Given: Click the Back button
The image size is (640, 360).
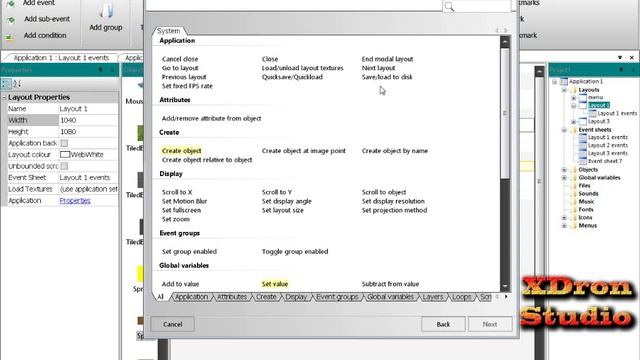Looking at the screenshot, I should click(x=443, y=324).
